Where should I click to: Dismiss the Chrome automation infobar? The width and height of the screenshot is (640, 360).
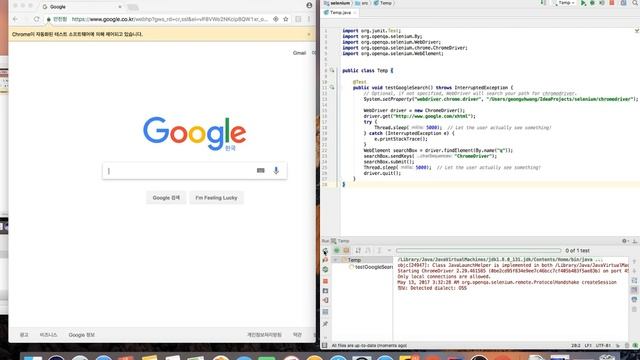309,34
